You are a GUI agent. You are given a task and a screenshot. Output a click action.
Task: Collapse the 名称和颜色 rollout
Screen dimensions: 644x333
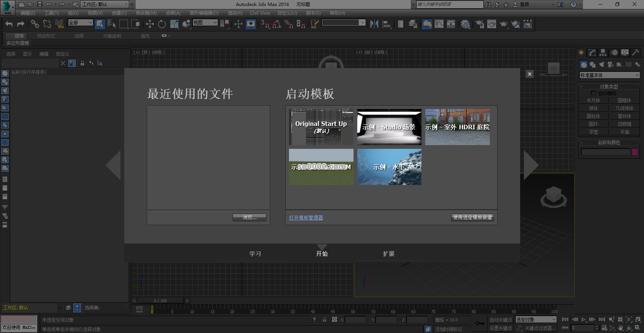[609, 142]
